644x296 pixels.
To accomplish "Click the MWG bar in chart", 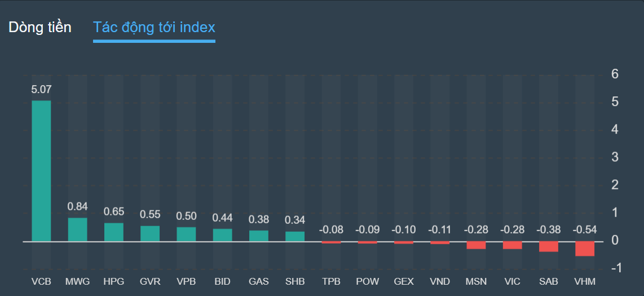I will pyautogui.click(x=77, y=229).
